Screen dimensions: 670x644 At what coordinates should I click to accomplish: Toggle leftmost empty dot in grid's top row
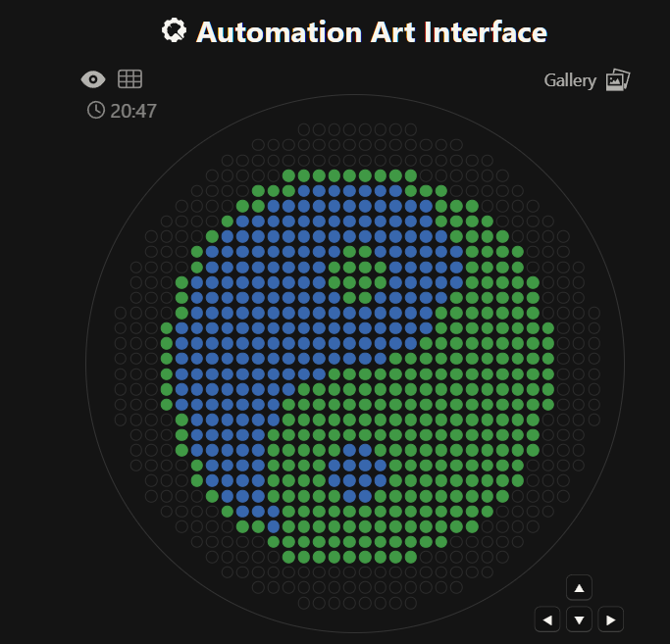[x=303, y=129]
